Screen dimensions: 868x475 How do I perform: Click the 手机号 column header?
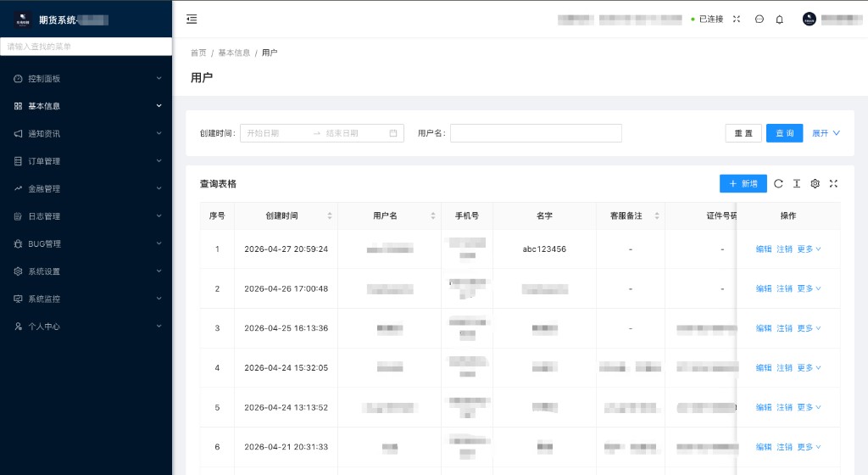pyautogui.click(x=467, y=216)
